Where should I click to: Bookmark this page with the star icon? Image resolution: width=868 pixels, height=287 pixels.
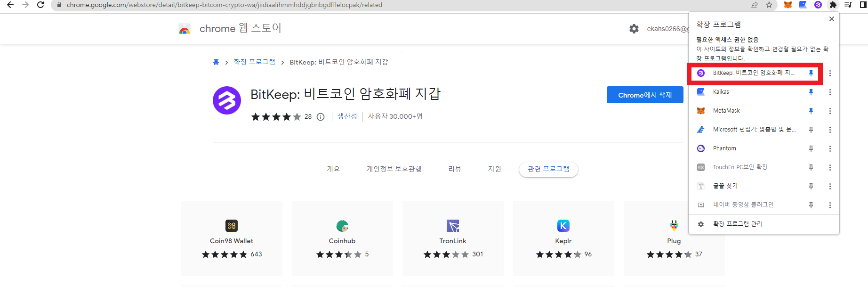[x=769, y=5]
